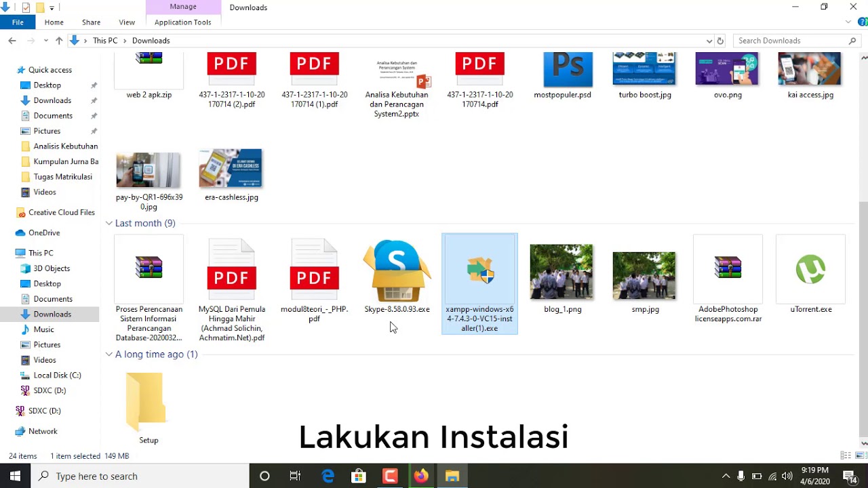This screenshot has height=488, width=868.
Task: Click the This PC breadcrumb arrow
Action: click(124, 41)
